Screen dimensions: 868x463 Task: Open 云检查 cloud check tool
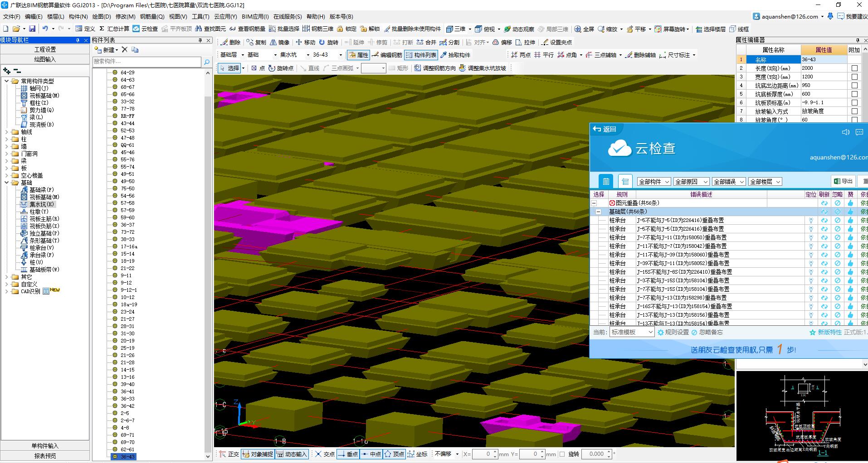tap(145, 29)
